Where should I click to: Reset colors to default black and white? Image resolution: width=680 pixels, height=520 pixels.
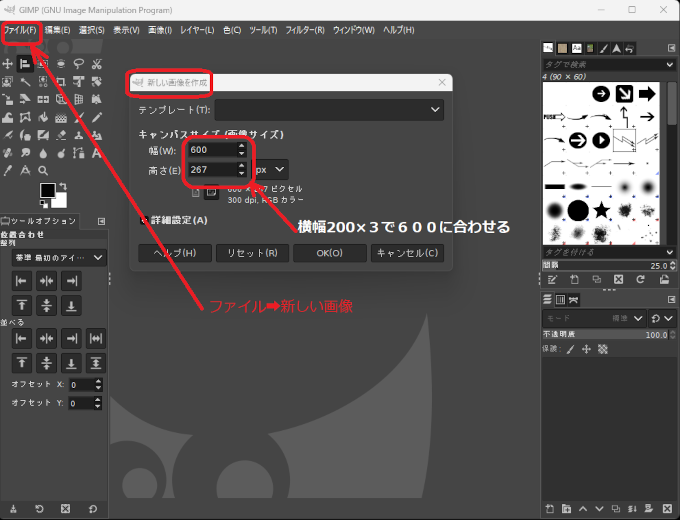44,203
